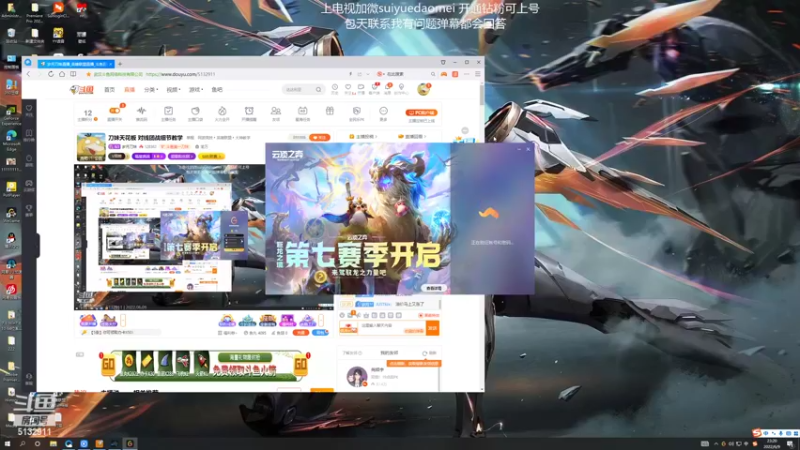Image resolution: width=800 pixels, height=450 pixels.
Task: Click the orange PC client button
Action: click(421, 113)
